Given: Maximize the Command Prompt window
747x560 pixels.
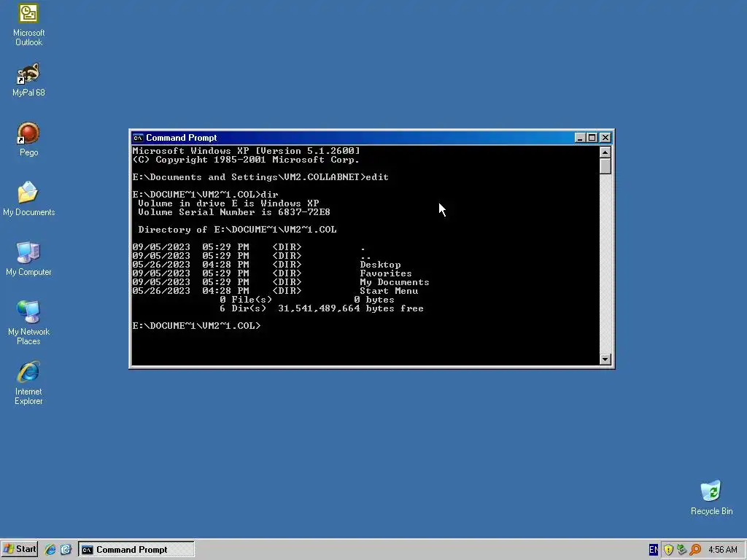Looking at the screenshot, I should click(592, 138).
